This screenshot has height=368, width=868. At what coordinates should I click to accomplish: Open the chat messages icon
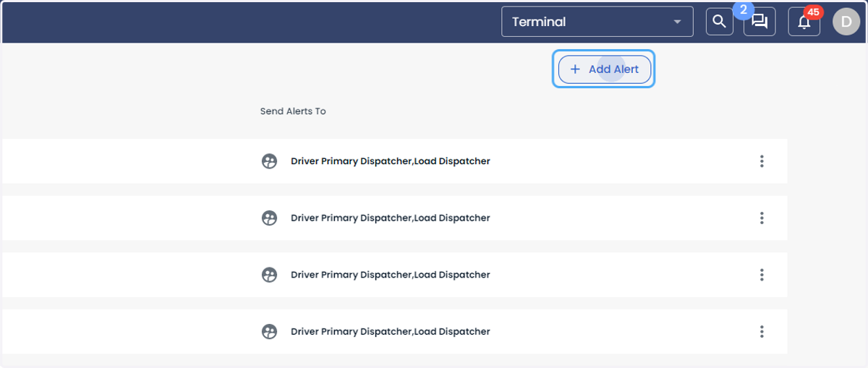pos(759,22)
